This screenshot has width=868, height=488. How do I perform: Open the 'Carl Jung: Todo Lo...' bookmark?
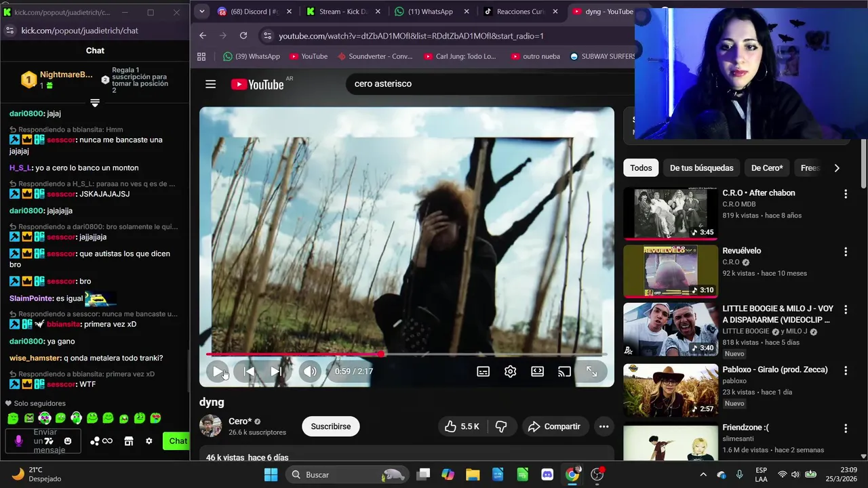pos(460,56)
